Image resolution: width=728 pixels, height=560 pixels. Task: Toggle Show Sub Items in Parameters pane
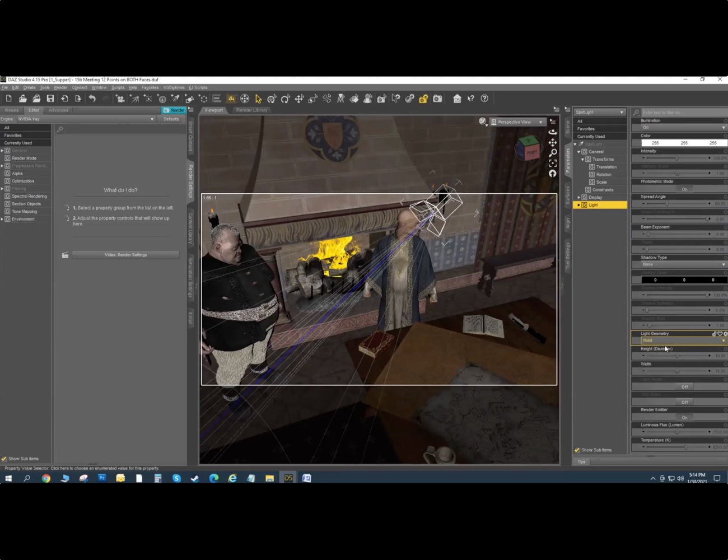[577, 450]
